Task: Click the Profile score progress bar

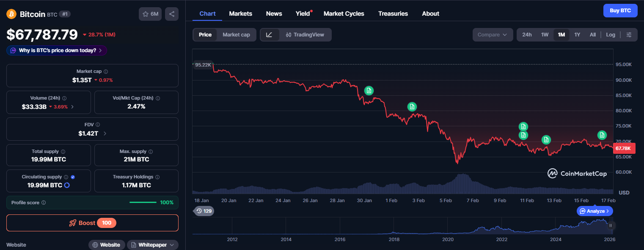Action: pyautogui.click(x=143, y=203)
